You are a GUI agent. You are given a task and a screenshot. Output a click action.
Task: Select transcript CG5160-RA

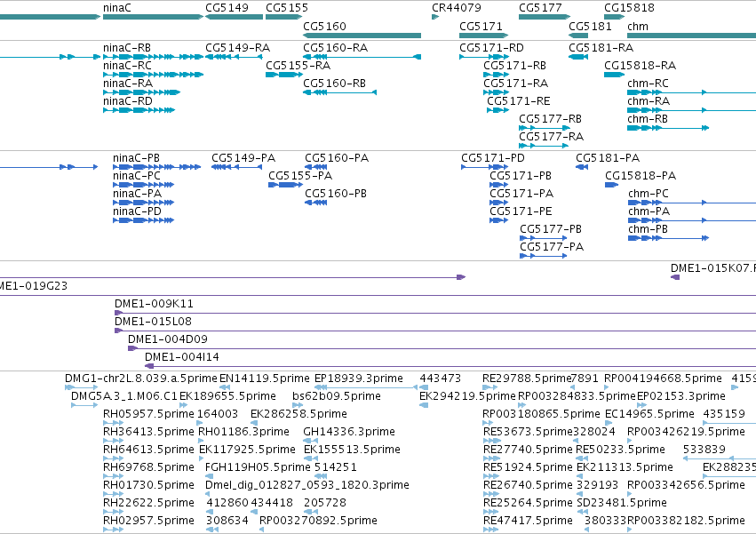click(x=335, y=48)
